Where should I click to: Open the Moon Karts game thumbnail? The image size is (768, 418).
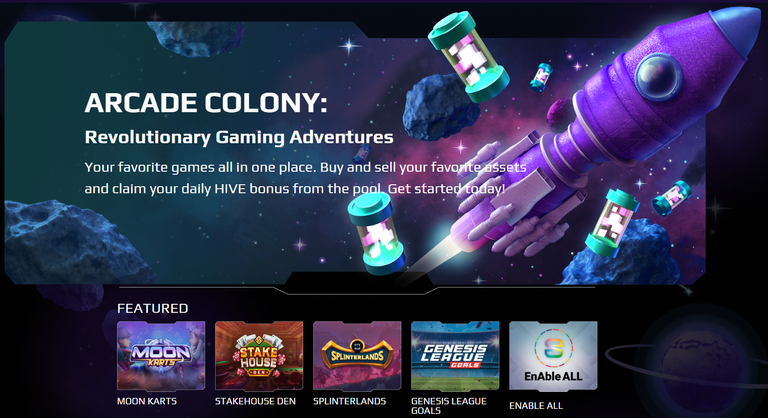click(161, 356)
